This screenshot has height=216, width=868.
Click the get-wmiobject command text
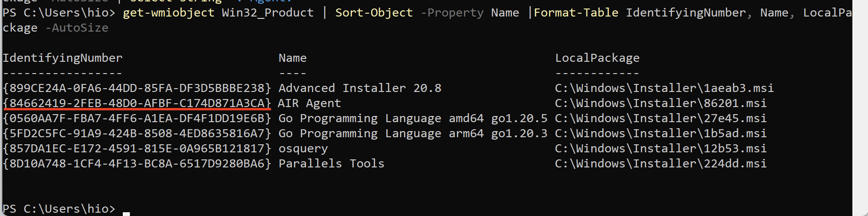click(x=168, y=13)
